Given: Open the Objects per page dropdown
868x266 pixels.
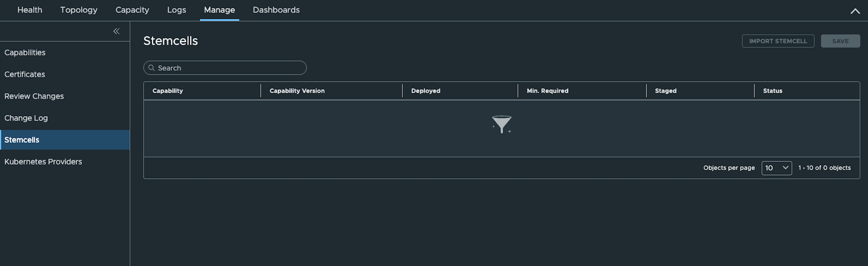Looking at the screenshot, I should tap(776, 168).
